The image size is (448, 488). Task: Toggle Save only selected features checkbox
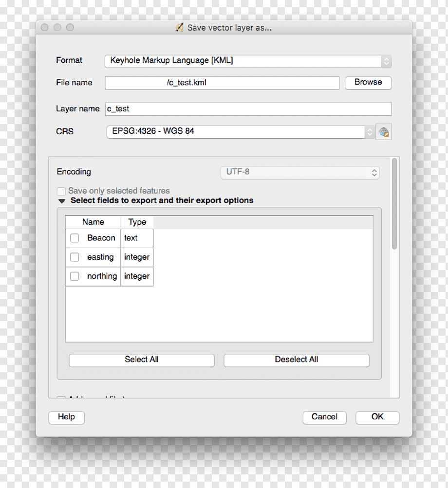61,191
